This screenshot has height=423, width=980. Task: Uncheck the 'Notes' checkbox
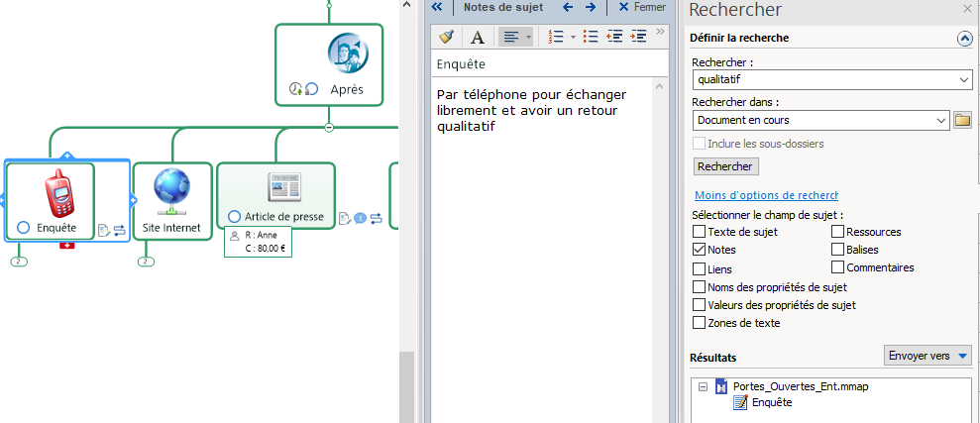click(700, 250)
